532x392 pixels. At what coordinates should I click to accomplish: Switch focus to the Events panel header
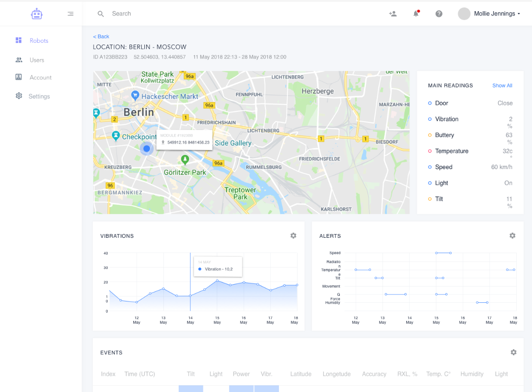(111, 353)
